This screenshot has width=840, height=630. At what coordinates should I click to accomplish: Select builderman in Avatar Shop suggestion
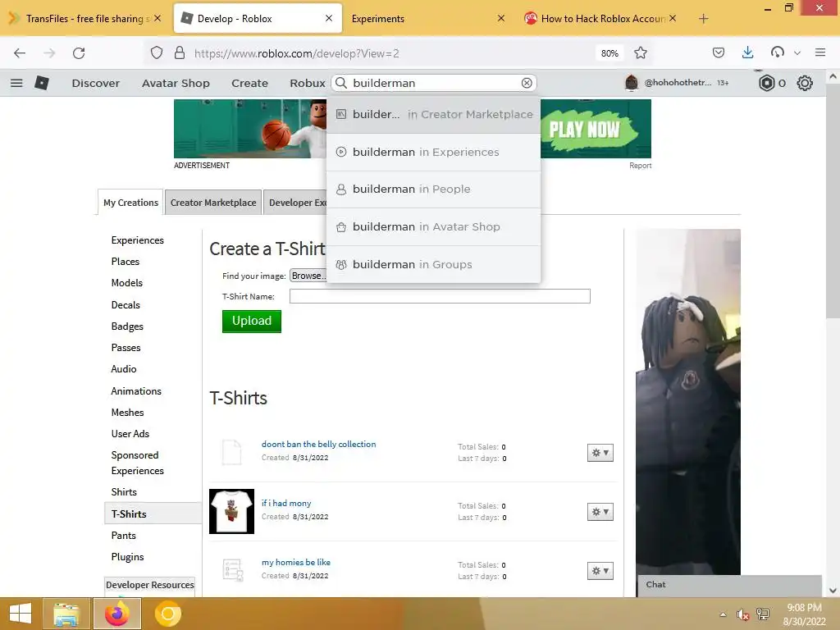point(433,226)
